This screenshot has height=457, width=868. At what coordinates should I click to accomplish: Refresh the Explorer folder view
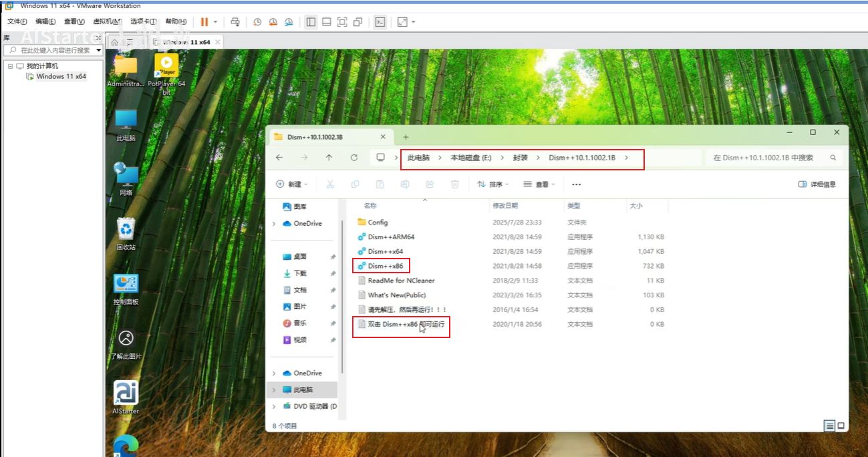[x=354, y=158]
